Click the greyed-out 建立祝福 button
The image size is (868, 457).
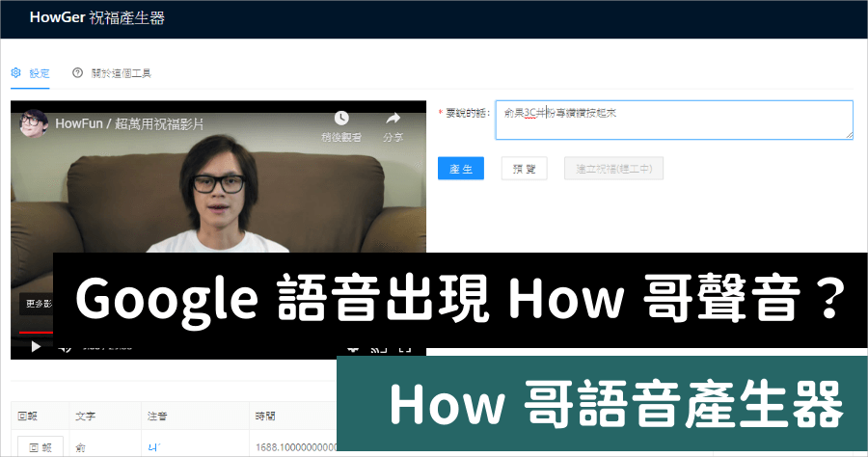pyautogui.click(x=613, y=169)
